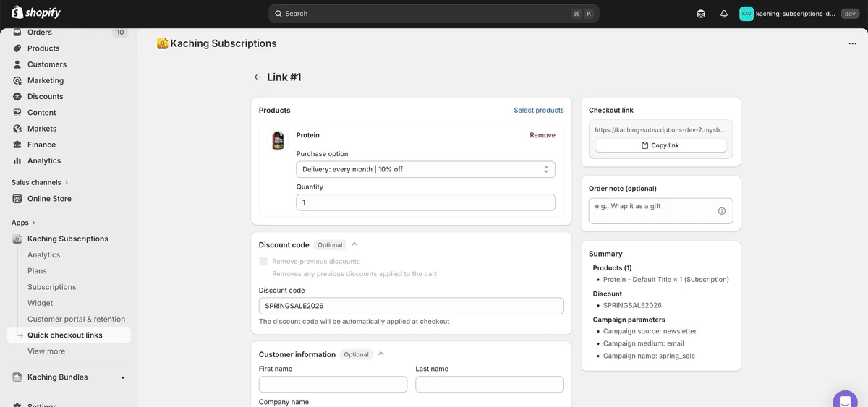Click the Orders count badge 10
Viewport: 868px width, 407px height.
click(120, 33)
